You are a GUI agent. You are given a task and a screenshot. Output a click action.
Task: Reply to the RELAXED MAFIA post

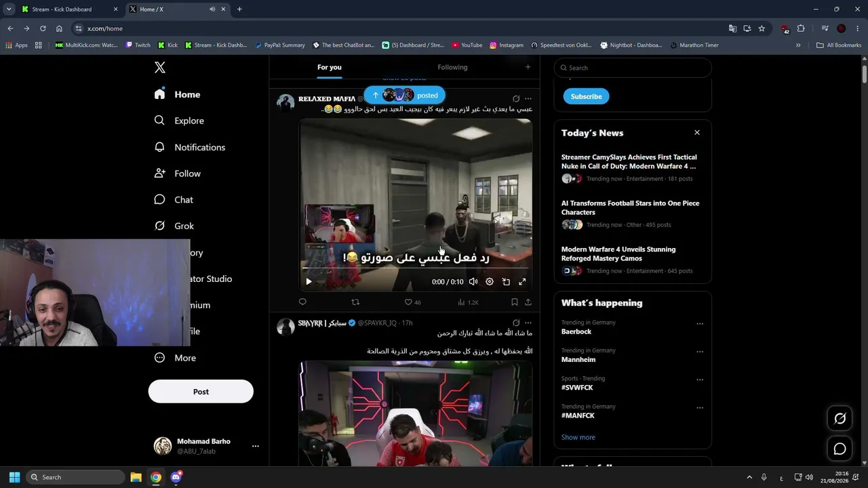[302, 302]
